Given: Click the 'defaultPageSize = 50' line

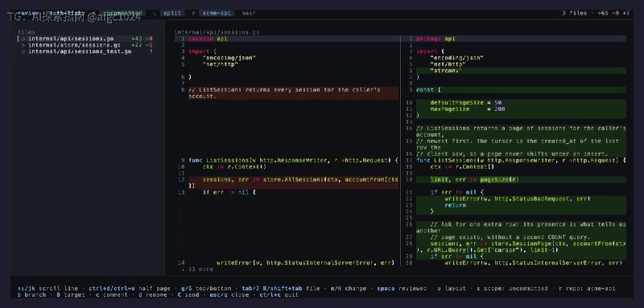Looking at the screenshot, I should (521, 103).
